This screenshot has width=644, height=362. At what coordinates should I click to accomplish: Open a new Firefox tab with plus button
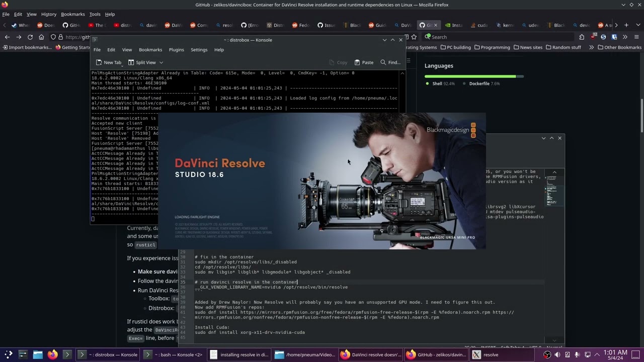(x=626, y=25)
